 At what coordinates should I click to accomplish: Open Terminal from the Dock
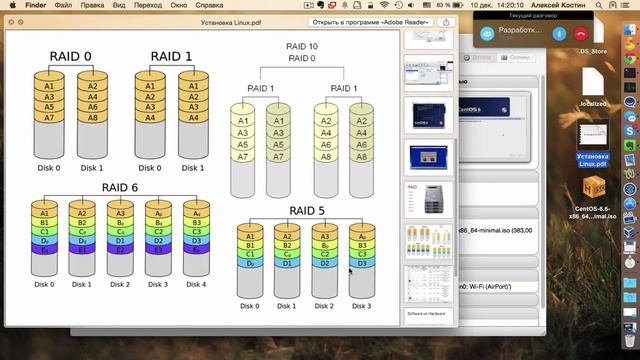coord(630,73)
